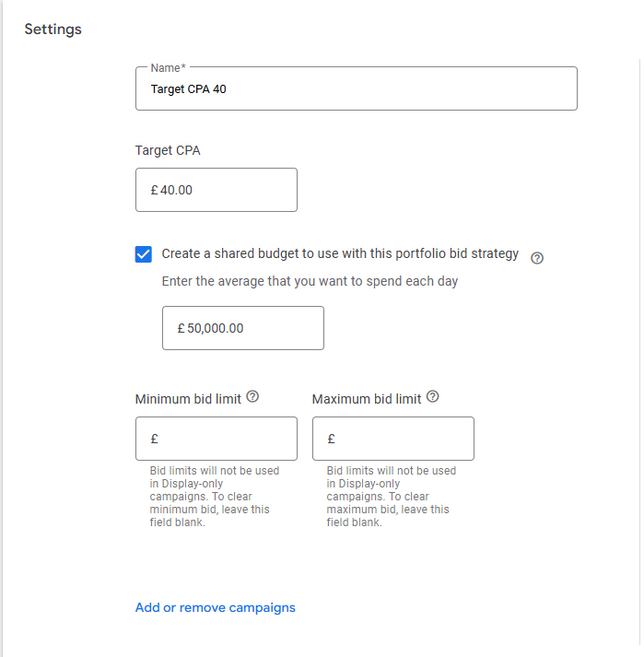Click the Maximum bid limit label
The image size is (644, 657).
coord(367,399)
